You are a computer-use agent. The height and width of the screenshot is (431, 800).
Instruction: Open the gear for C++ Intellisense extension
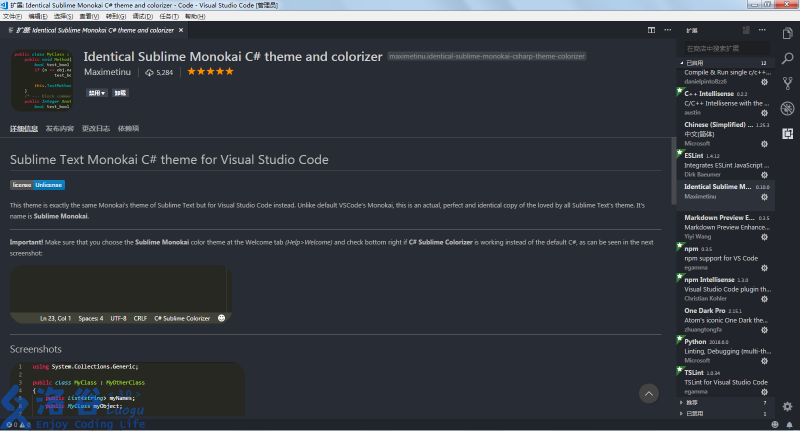(x=764, y=113)
